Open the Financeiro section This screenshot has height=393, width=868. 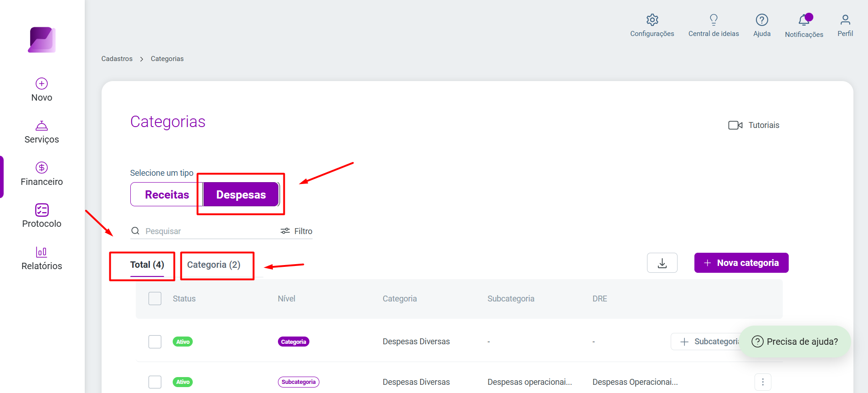(41, 174)
